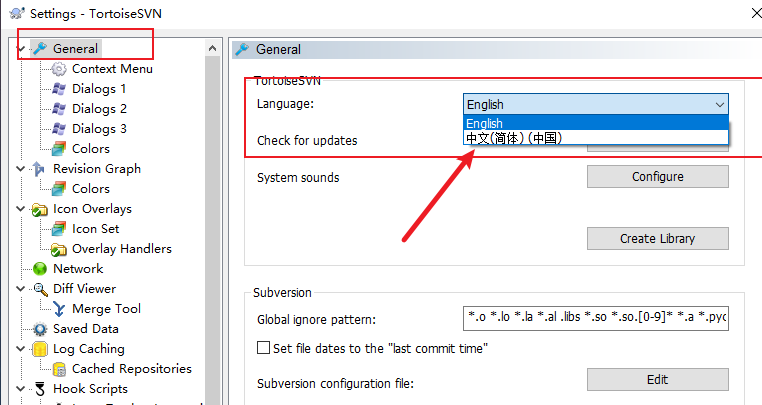Click the Dialogs 1 icon
Screen dimensions: 762x405
point(59,89)
